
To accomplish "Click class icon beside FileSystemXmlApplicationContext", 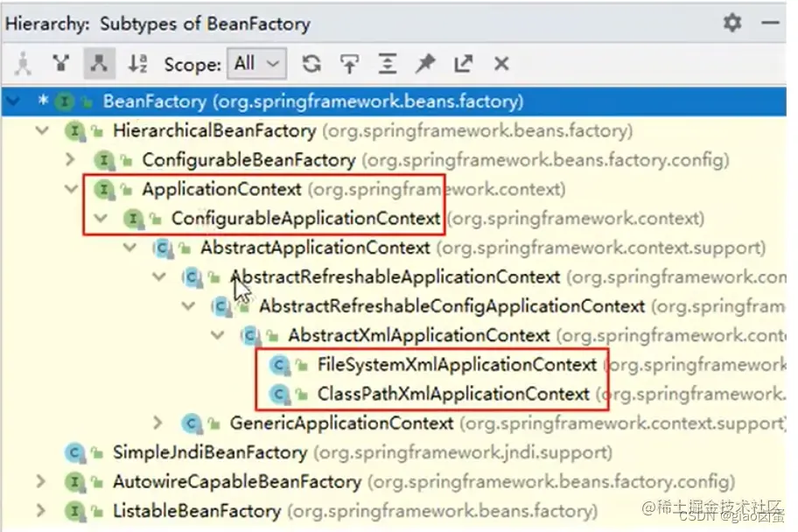I will (279, 365).
